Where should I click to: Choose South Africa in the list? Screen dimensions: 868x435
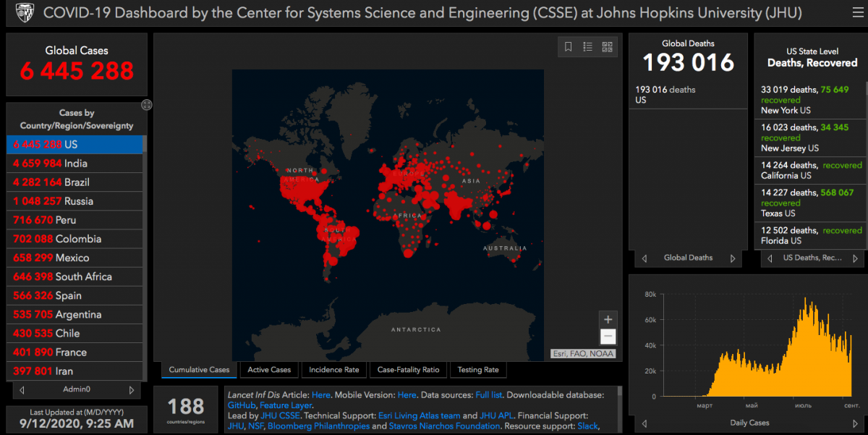click(75, 276)
